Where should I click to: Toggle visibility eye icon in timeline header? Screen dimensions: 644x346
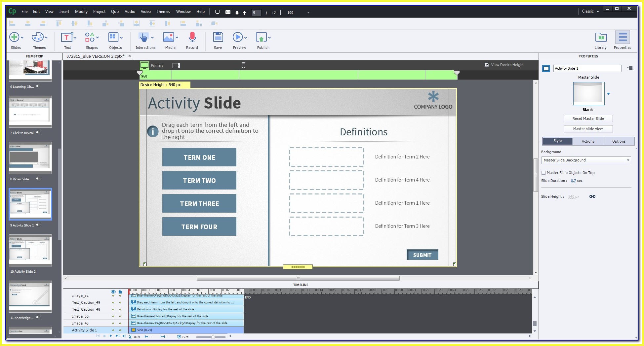113,292
